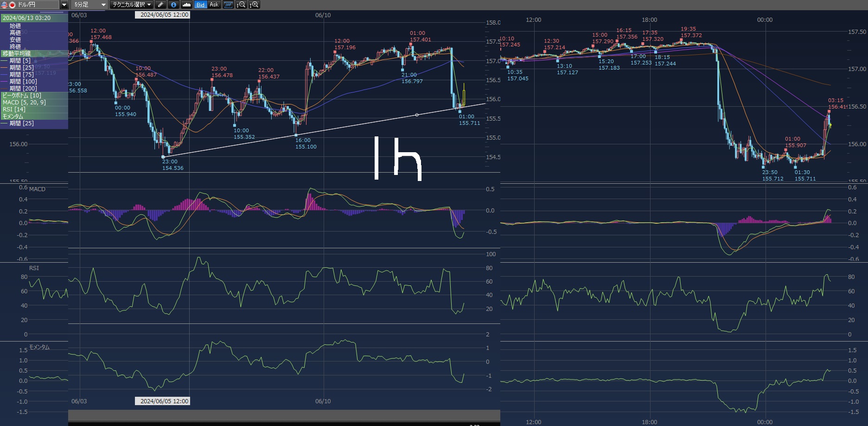The width and height of the screenshot is (868, 426).
Task: Zoom in chart with plus magnifier
Action: [254, 5]
